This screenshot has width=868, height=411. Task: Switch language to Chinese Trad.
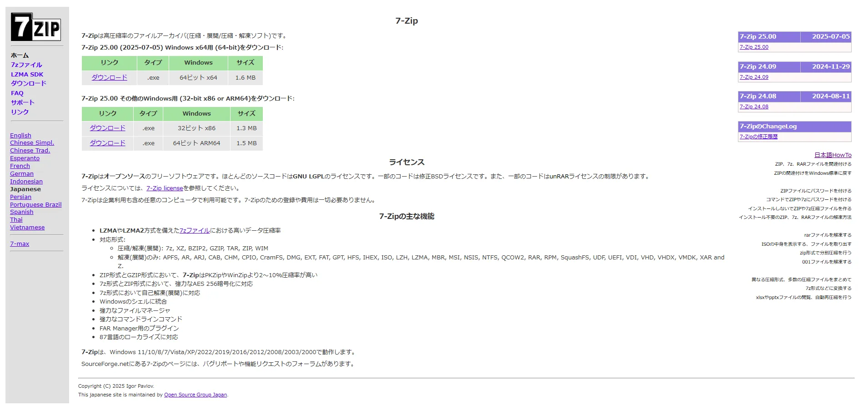coord(30,150)
